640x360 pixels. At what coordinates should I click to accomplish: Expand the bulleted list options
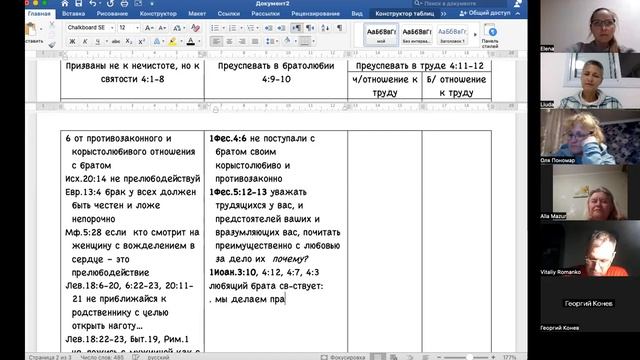pos(224,28)
